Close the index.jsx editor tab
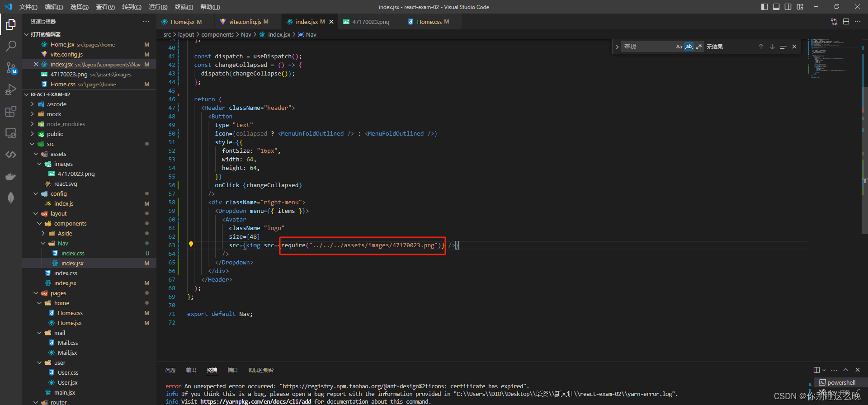 click(x=331, y=22)
